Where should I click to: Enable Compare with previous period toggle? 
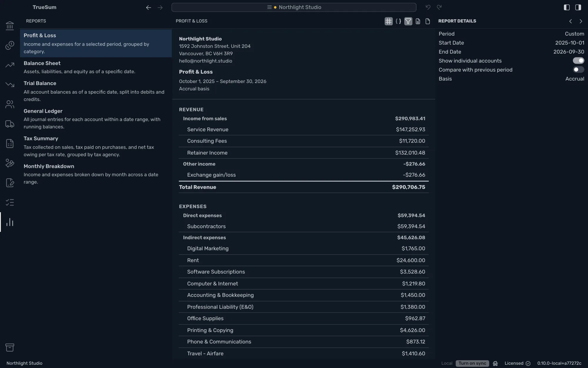pos(578,70)
